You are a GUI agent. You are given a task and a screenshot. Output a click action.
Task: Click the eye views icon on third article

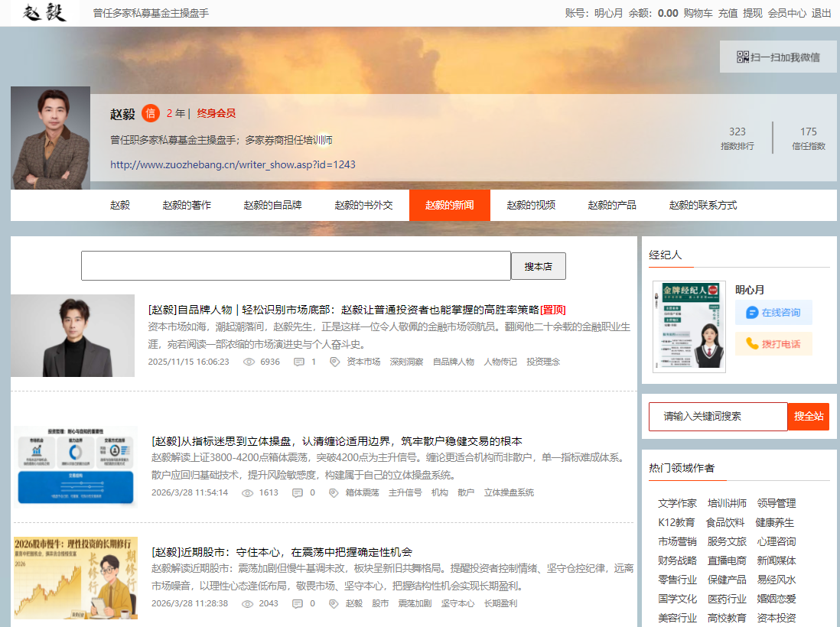pos(247,603)
